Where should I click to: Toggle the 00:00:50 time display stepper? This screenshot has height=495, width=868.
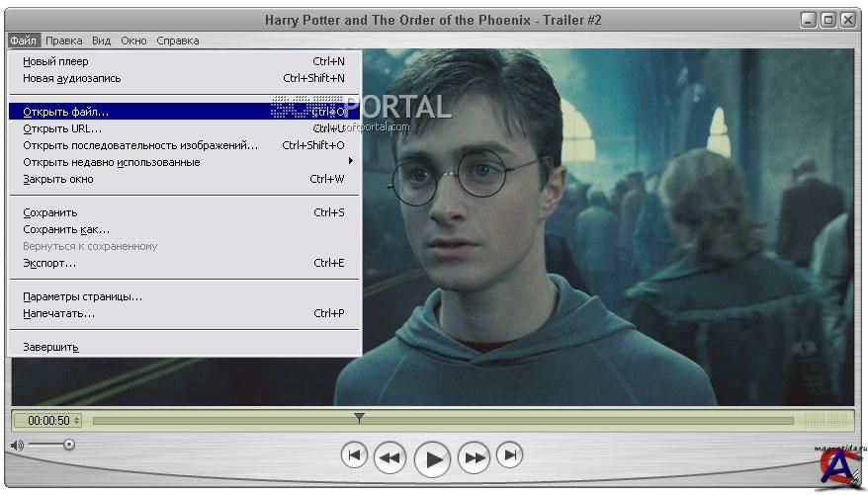(77, 421)
